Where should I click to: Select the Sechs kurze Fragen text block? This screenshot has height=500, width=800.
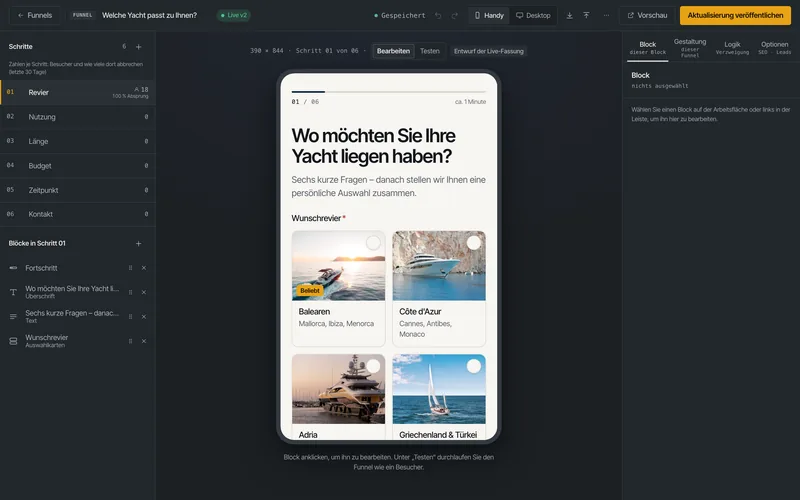[78, 316]
